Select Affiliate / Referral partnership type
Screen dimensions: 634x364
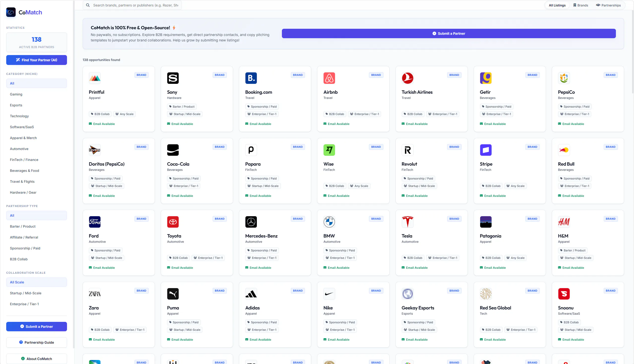36,237
